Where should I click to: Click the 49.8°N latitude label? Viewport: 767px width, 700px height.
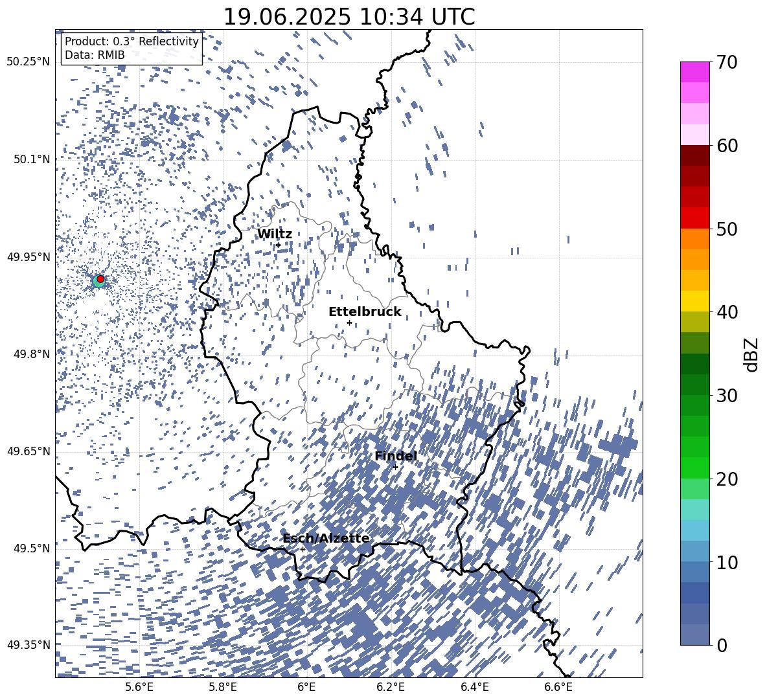[31, 354]
